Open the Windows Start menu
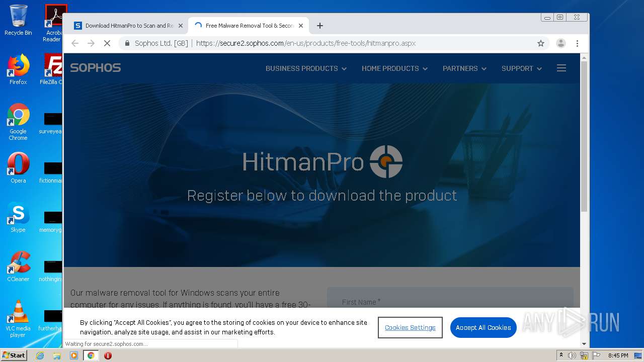The height and width of the screenshot is (362, 644). [x=14, y=355]
